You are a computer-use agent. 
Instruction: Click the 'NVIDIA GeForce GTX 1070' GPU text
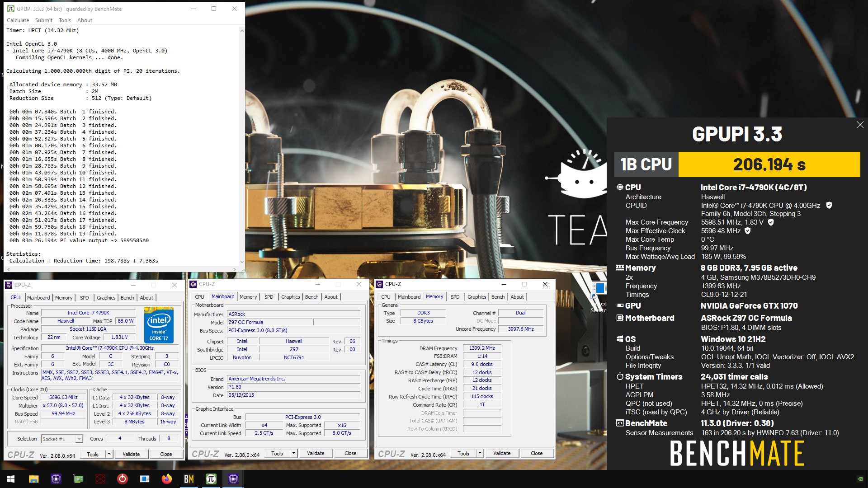click(749, 306)
